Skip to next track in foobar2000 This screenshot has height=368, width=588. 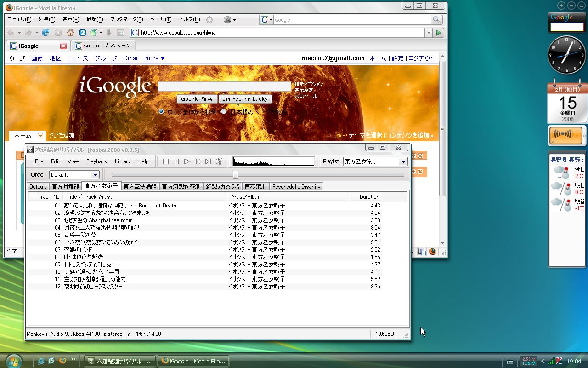[208, 161]
